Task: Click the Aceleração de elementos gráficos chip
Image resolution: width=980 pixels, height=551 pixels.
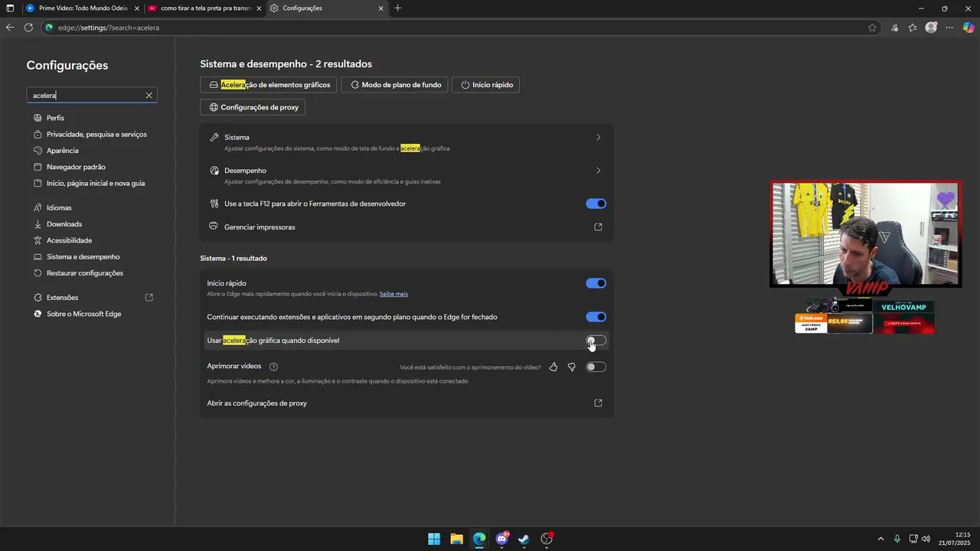Action: coord(269,85)
